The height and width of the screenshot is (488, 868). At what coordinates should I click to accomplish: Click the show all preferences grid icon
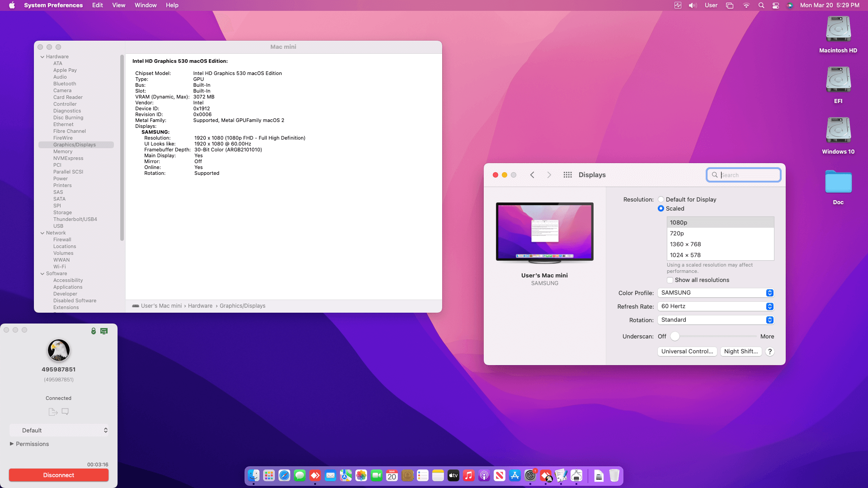pos(567,175)
